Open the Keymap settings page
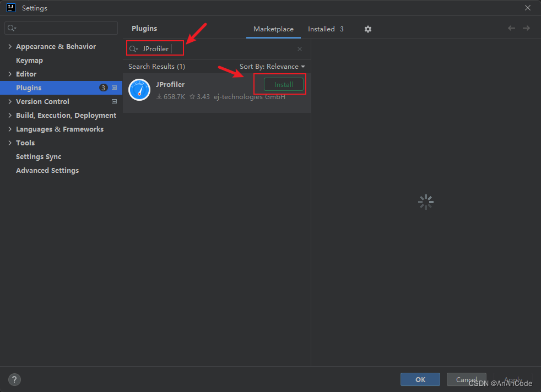 (29, 61)
